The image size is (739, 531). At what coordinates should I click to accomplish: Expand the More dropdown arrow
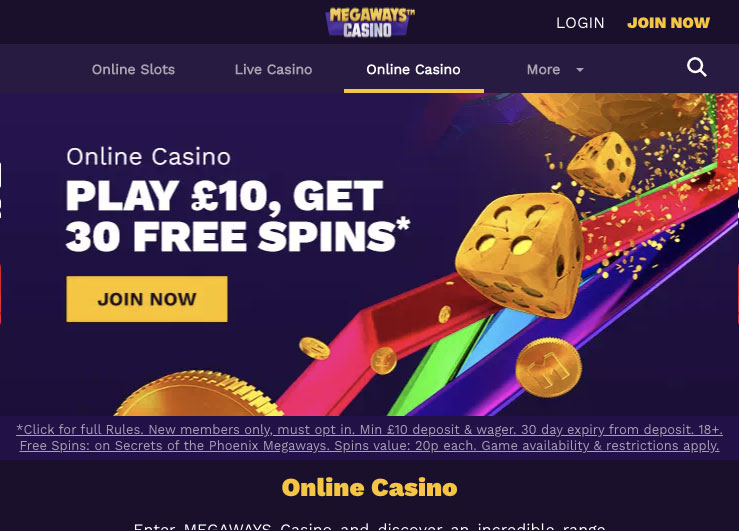pyautogui.click(x=580, y=70)
